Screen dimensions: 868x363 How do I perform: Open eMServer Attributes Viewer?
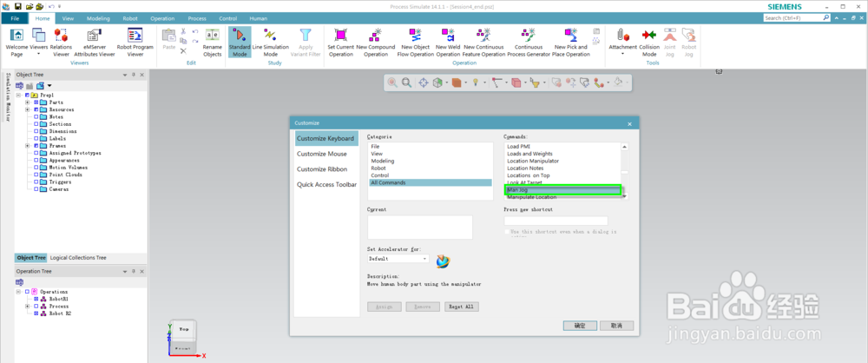click(x=94, y=43)
